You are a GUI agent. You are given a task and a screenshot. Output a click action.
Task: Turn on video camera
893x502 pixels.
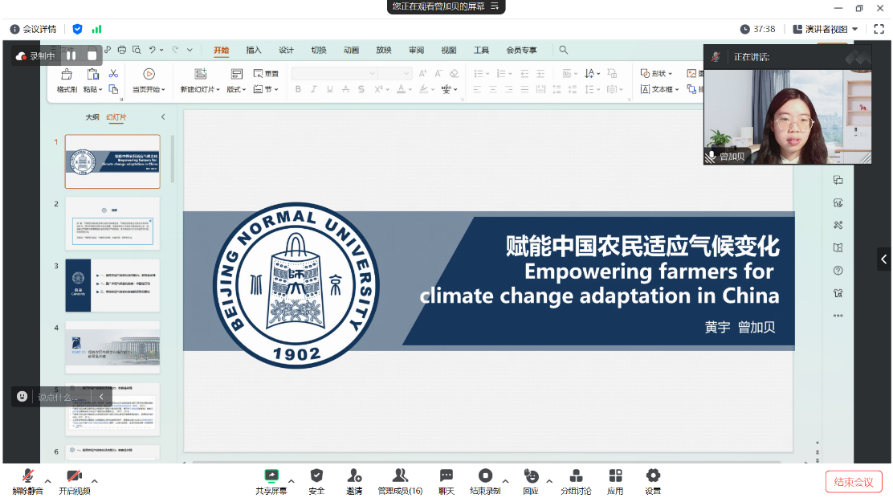click(x=75, y=481)
